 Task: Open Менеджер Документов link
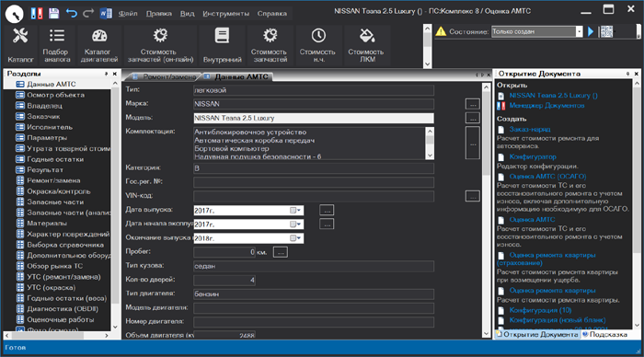[546, 106]
